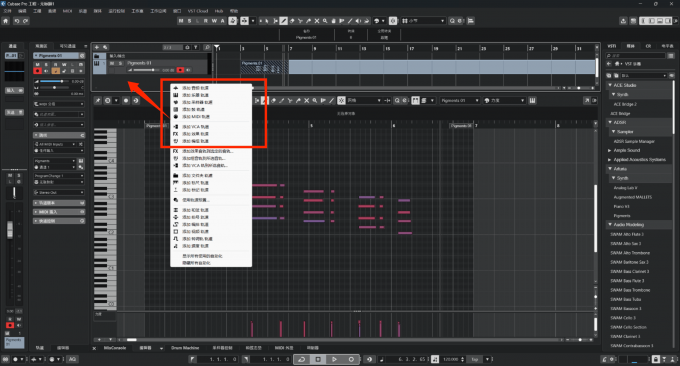Click the blue volume slider in the Inspector
The image size is (680, 366).
tap(54, 81)
